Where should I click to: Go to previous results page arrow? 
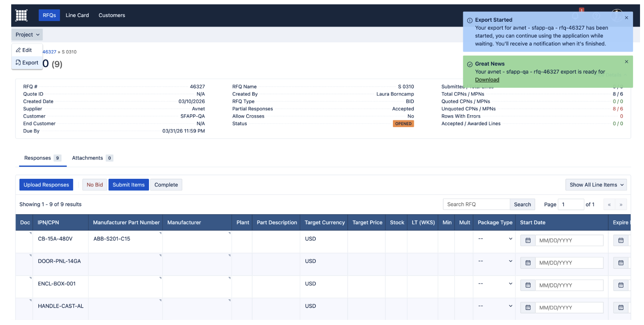click(x=609, y=204)
